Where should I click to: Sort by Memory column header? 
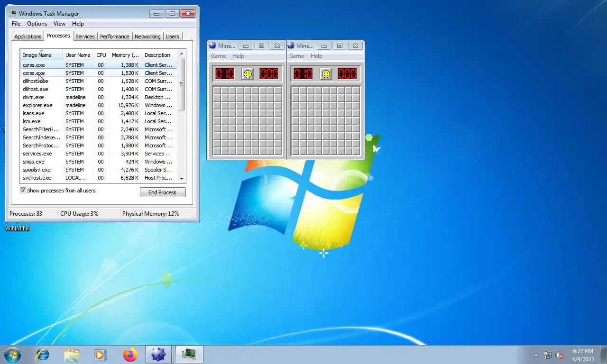tap(125, 55)
